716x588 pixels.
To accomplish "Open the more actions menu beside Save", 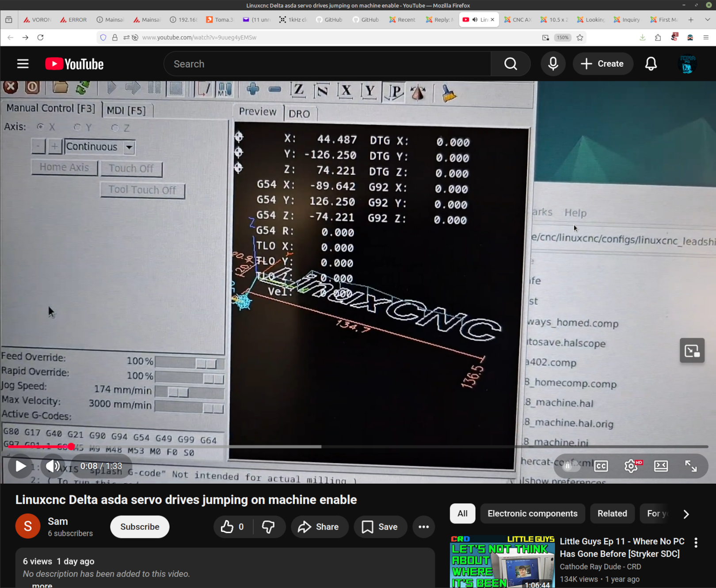I will pyautogui.click(x=423, y=527).
